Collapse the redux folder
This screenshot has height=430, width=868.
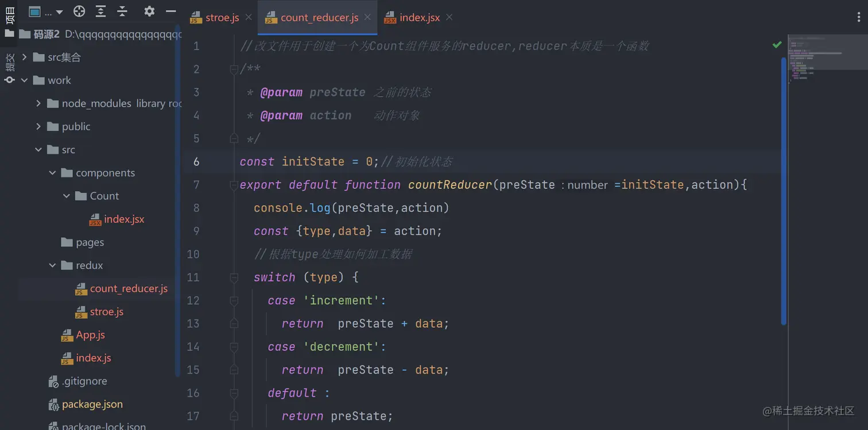(52, 265)
